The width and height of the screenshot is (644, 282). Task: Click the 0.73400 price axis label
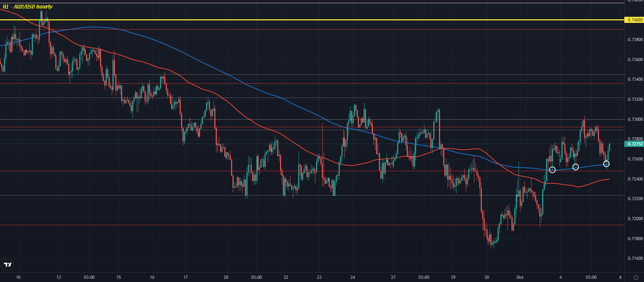pyautogui.click(x=635, y=79)
